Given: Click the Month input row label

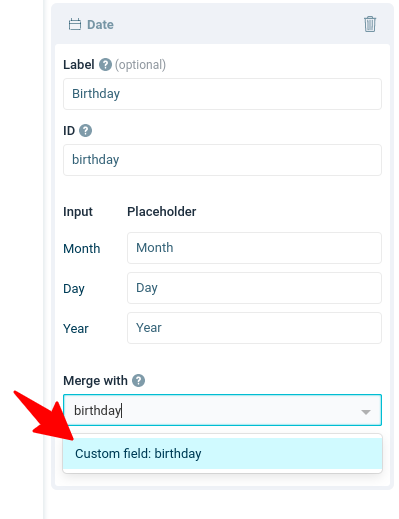Looking at the screenshot, I should [82, 249].
